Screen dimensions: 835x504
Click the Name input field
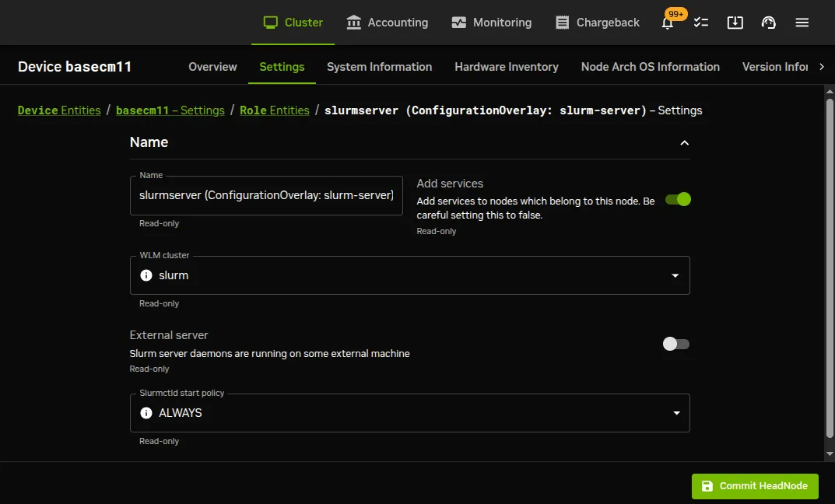click(266, 195)
